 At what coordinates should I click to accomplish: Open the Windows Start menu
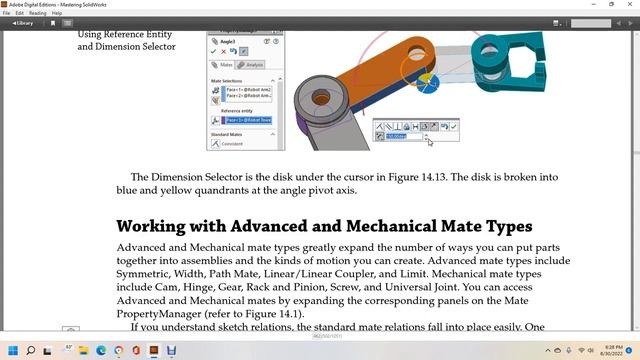13,350
